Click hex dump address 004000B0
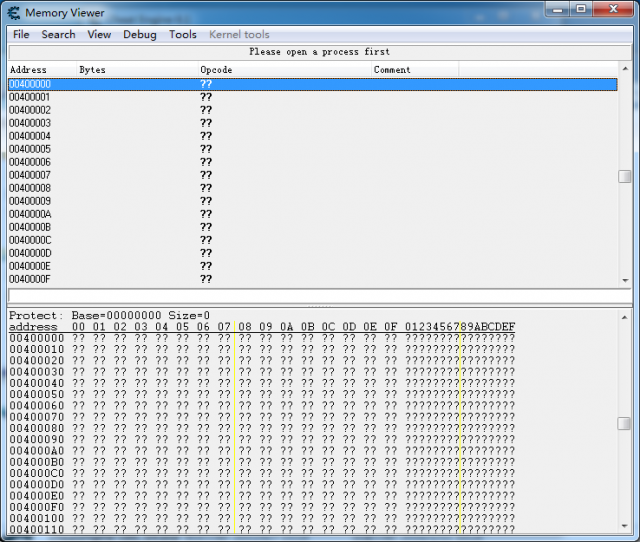 [x=37, y=462]
